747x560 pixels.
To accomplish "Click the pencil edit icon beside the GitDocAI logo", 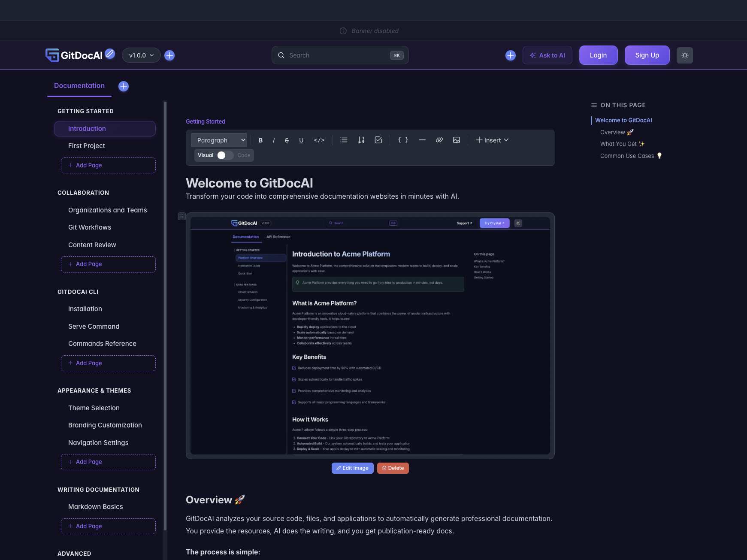I will 110,54.
